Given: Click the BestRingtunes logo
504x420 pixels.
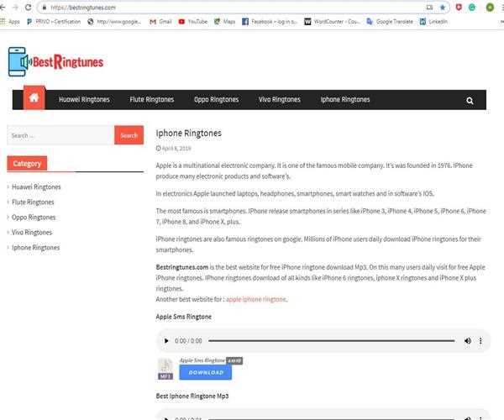Looking at the screenshot, I should click(55, 62).
